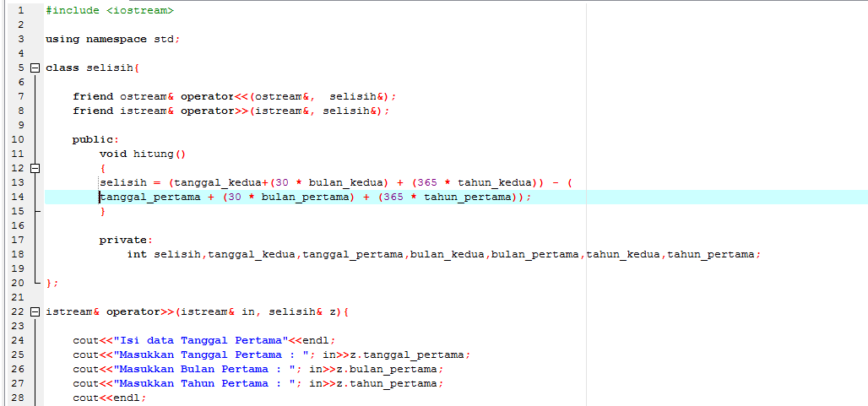This screenshot has width=868, height=406.
Task: Collapse the operator>> function fold on line 22
Action: pos(35,312)
